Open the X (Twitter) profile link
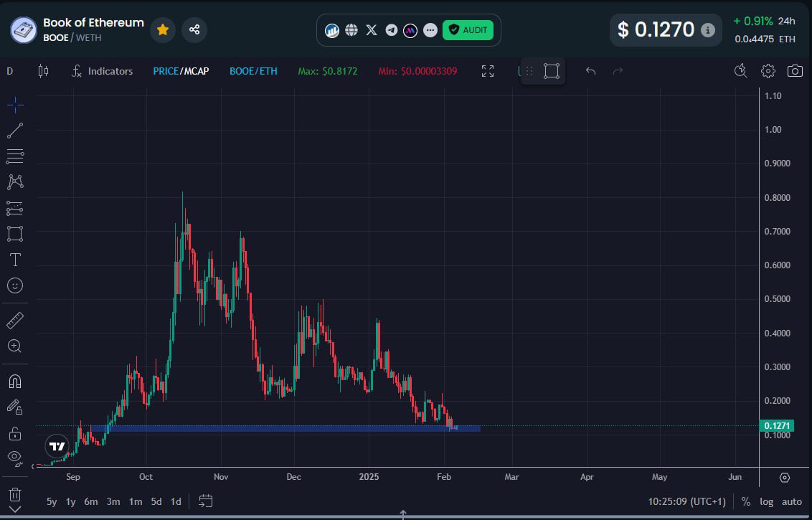The width and height of the screenshot is (812, 520). pos(372,30)
